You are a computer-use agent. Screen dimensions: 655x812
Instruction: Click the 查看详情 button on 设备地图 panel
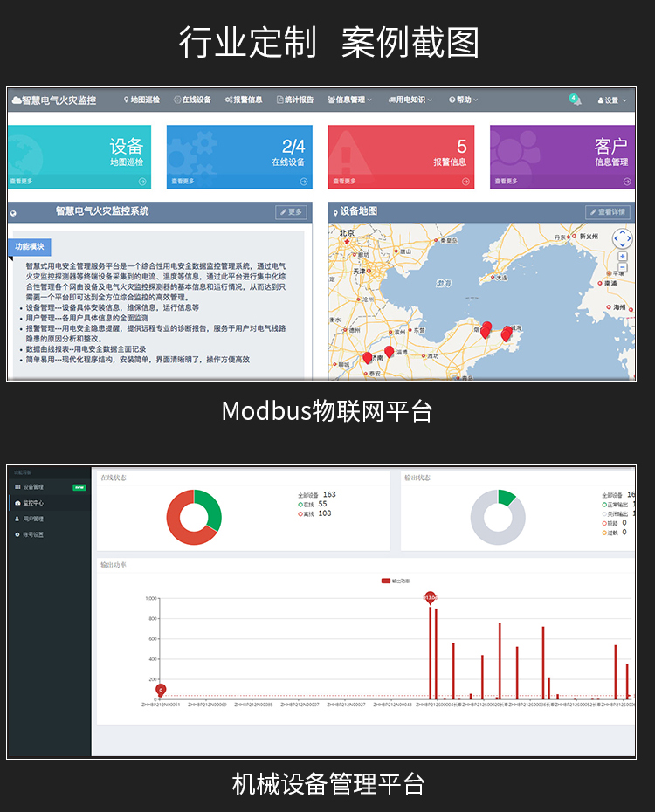tap(608, 212)
